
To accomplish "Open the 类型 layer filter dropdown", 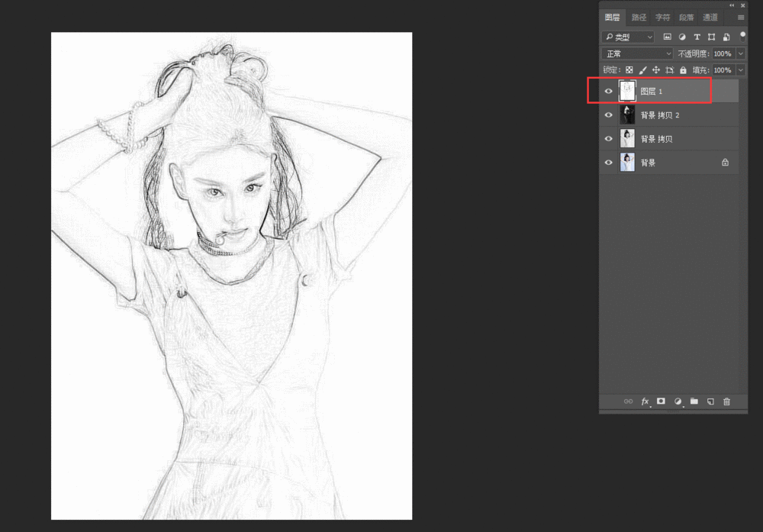I will click(x=629, y=37).
